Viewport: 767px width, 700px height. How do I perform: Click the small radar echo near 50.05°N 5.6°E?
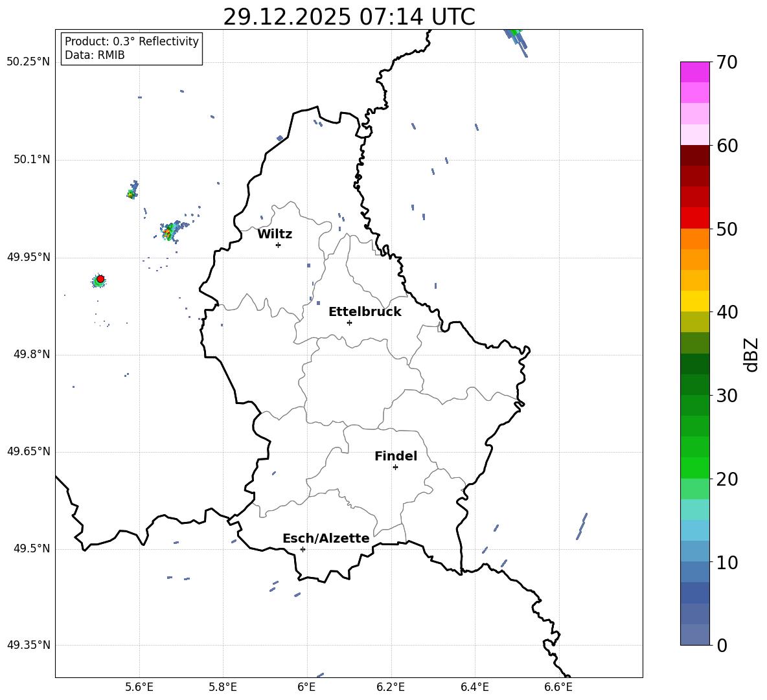(132, 192)
